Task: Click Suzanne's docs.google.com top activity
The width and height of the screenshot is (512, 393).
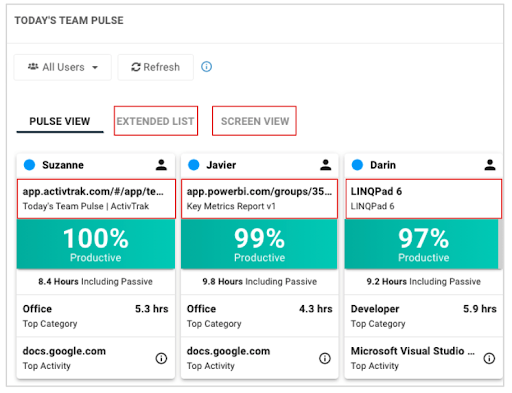Action: click(x=64, y=351)
